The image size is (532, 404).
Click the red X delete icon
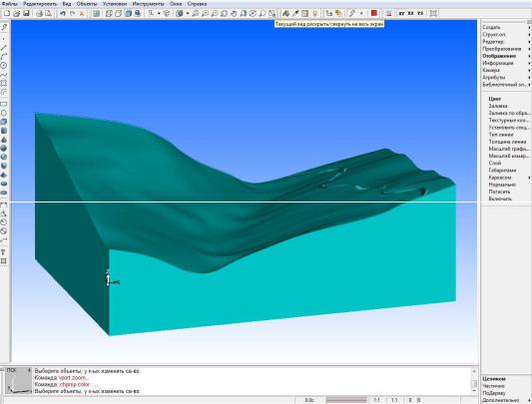coord(82,14)
